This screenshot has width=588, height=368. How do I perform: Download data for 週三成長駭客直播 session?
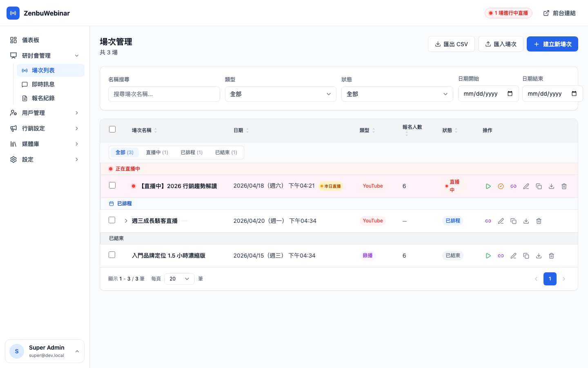point(526,221)
